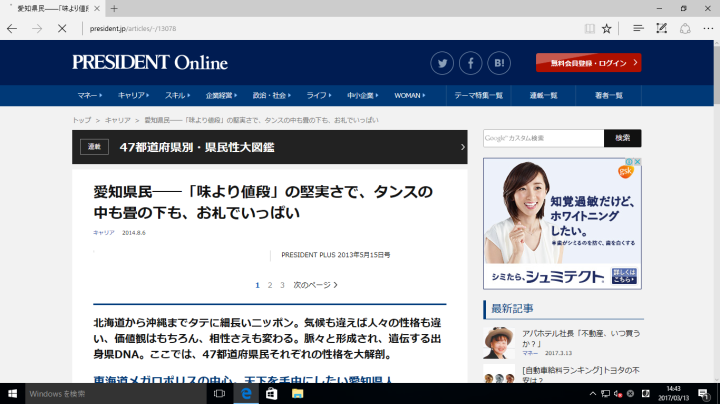
Task: Expand the 47都道府県別 series banner arrow
Action: tap(462, 147)
